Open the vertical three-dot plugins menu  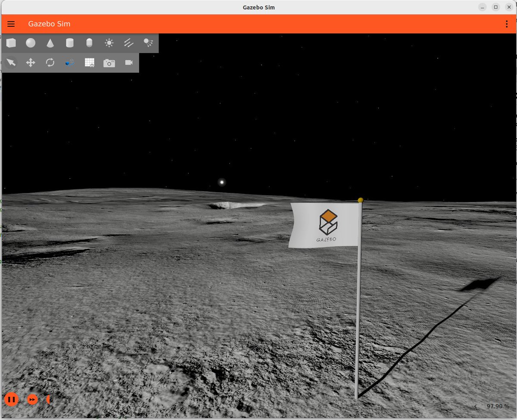(x=507, y=24)
